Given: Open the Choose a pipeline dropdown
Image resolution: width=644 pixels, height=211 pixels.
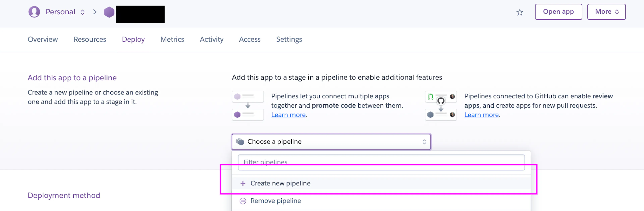Looking at the screenshot, I should (x=331, y=142).
